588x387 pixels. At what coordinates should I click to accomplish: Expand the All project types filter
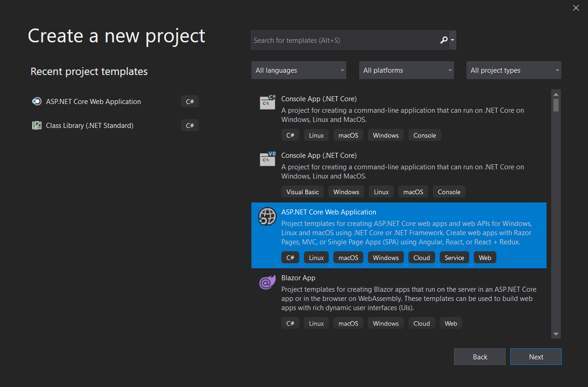point(513,70)
